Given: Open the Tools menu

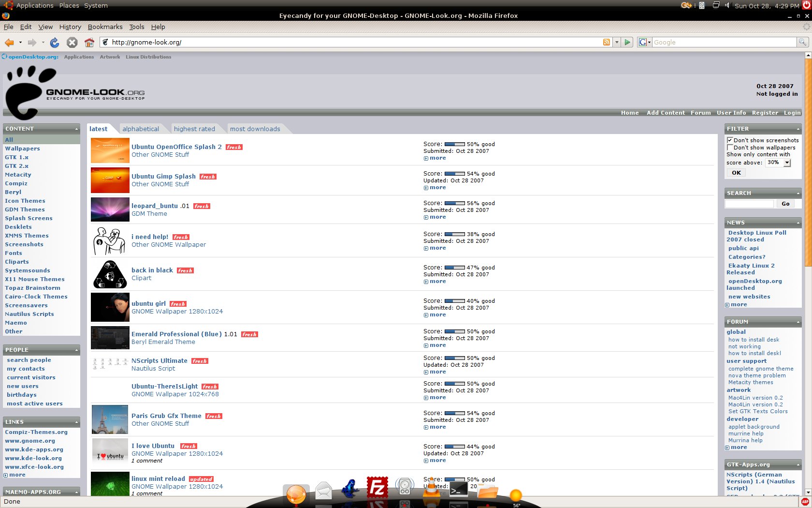Looking at the screenshot, I should coord(137,27).
